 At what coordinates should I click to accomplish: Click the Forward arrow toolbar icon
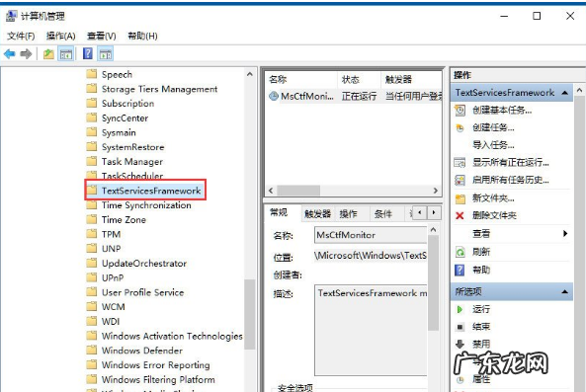pyautogui.click(x=26, y=54)
